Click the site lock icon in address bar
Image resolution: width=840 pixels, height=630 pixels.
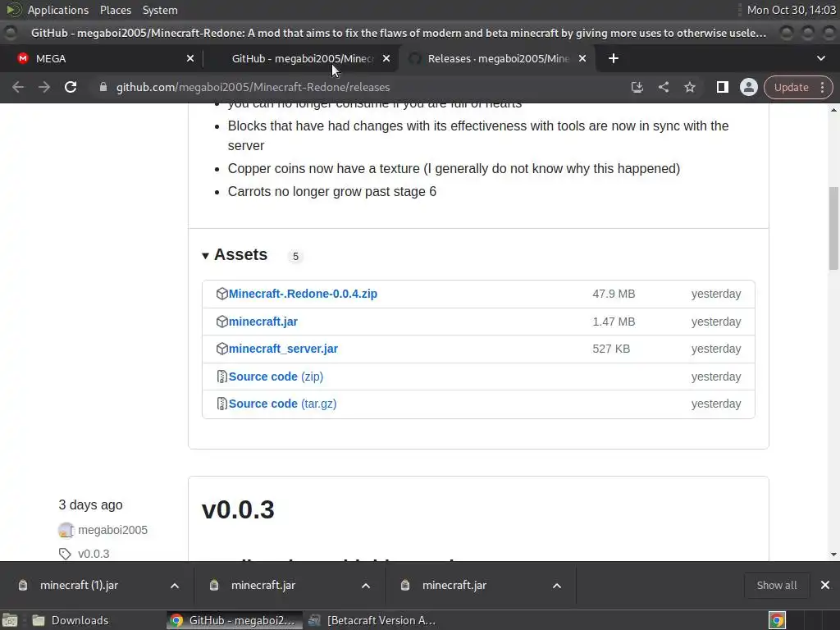coord(103,87)
